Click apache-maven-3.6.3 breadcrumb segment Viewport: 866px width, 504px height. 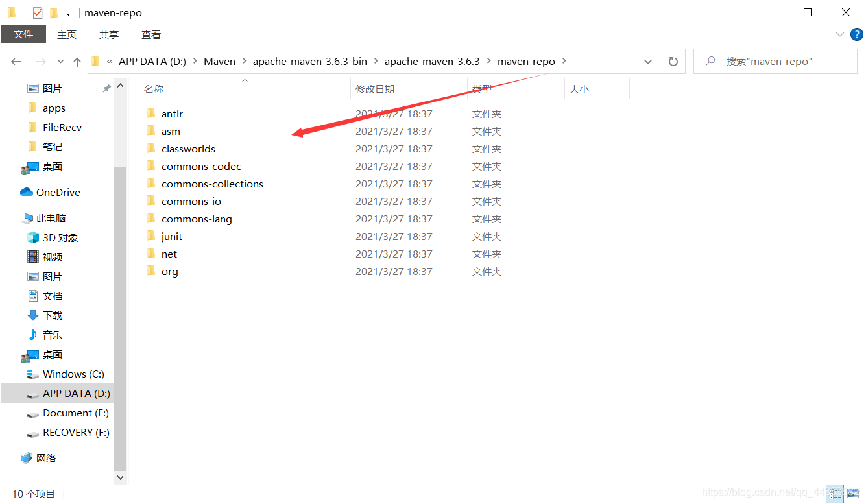point(432,61)
